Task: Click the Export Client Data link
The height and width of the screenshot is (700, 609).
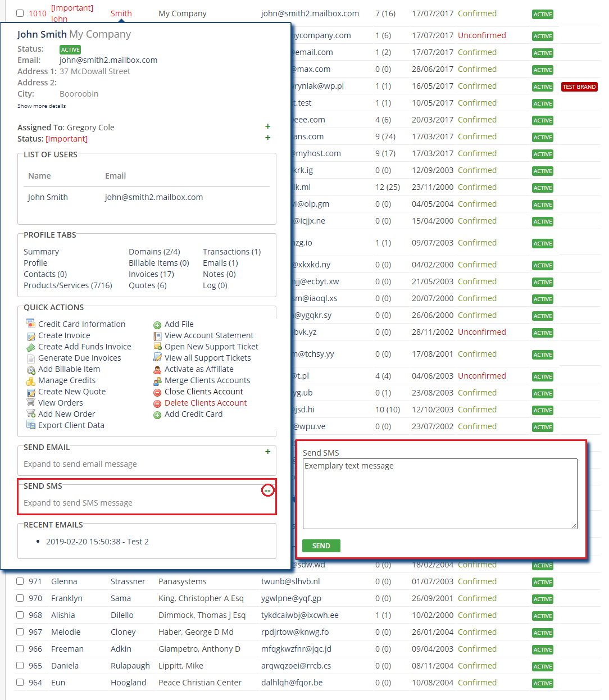Action: coord(71,425)
